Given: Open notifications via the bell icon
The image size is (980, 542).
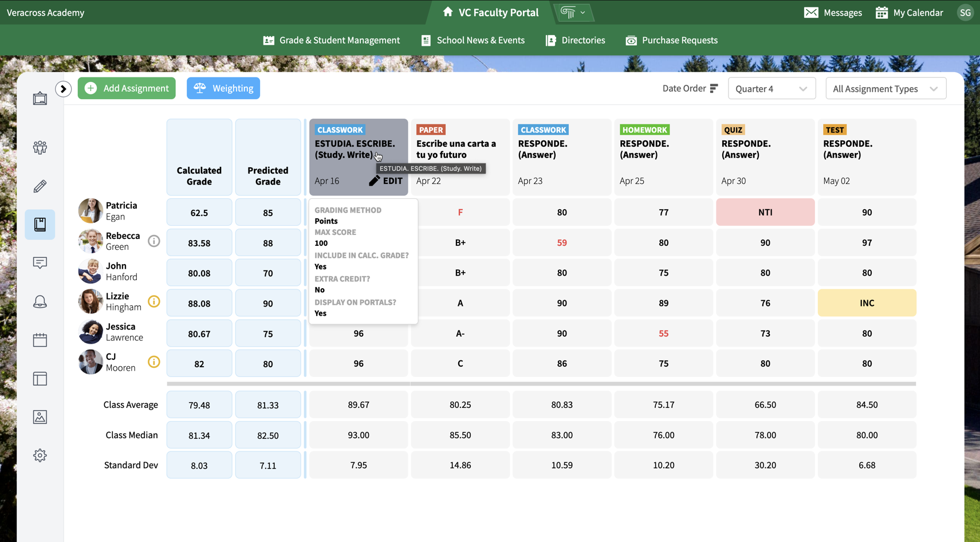Looking at the screenshot, I should [x=40, y=301].
